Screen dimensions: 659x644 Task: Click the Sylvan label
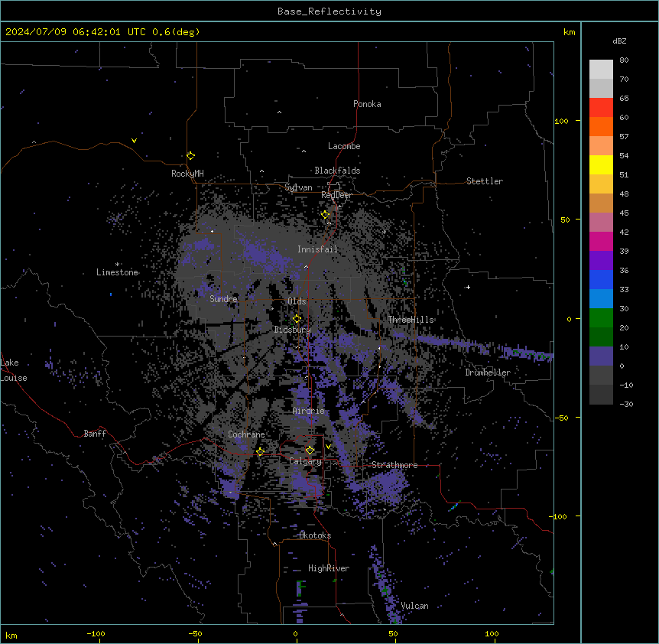pos(298,187)
